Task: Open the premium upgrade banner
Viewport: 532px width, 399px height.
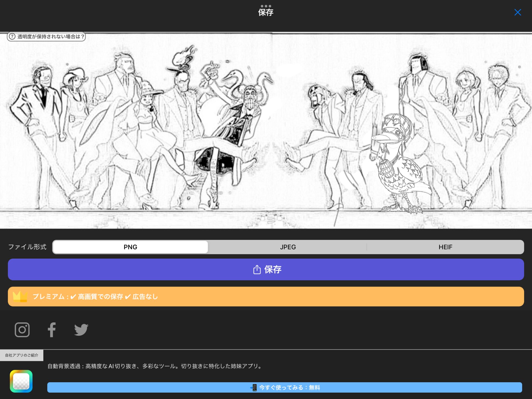Action: [266, 297]
